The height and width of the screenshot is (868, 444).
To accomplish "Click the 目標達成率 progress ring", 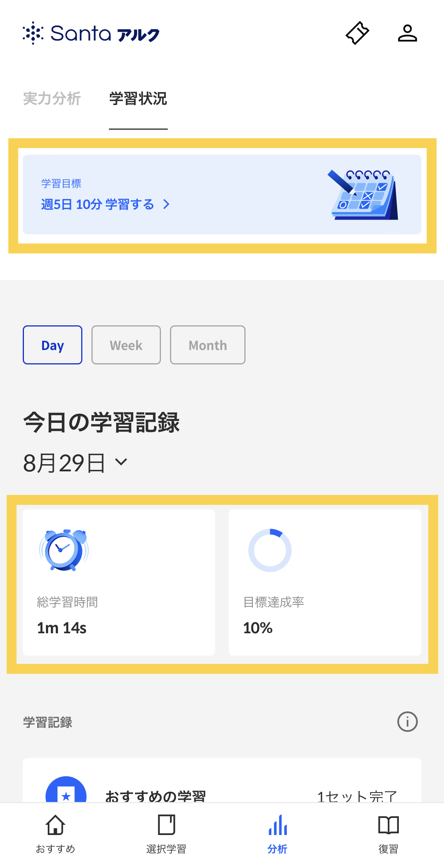I will coord(270,550).
